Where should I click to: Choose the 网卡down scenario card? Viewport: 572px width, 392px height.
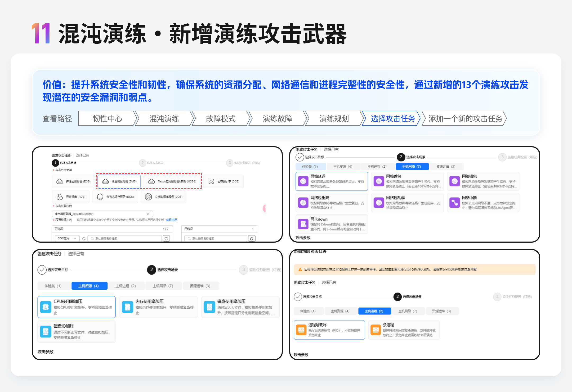[332, 224]
